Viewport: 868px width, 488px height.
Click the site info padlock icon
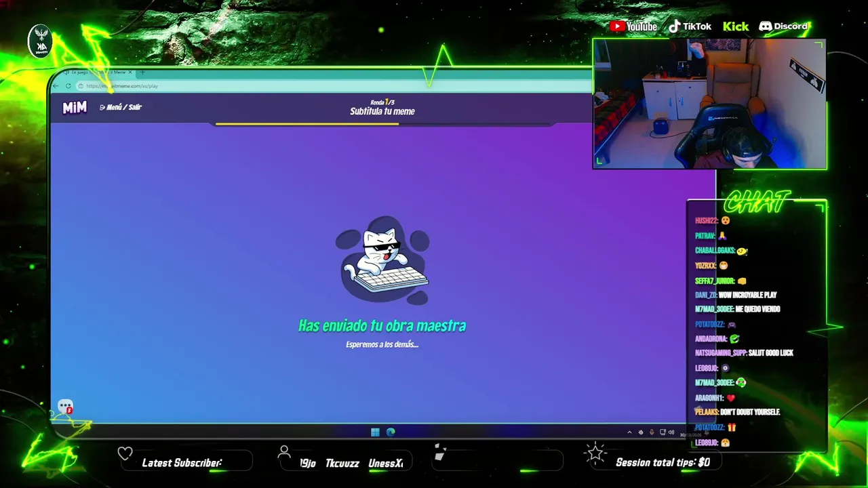(x=81, y=86)
